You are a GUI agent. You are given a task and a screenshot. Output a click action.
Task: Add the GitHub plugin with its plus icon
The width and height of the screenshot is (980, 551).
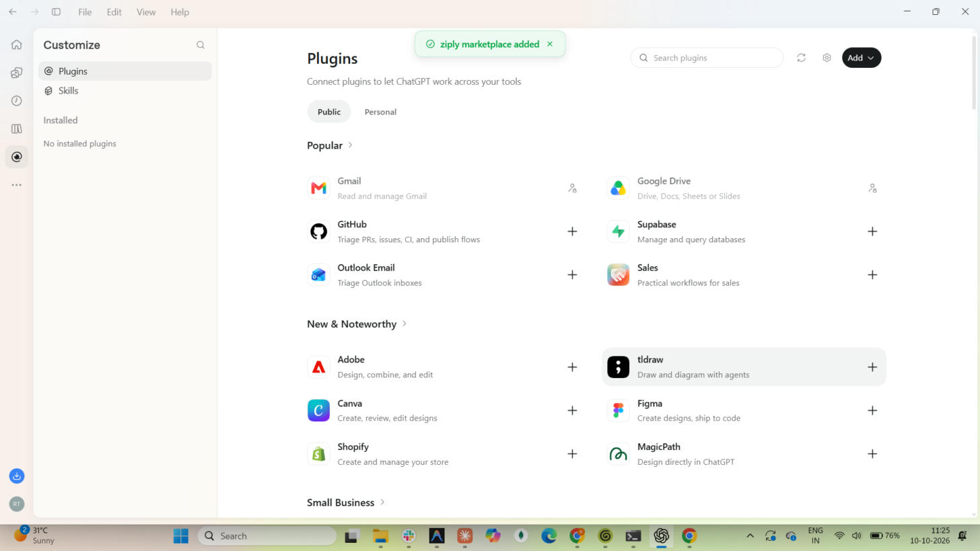click(572, 231)
